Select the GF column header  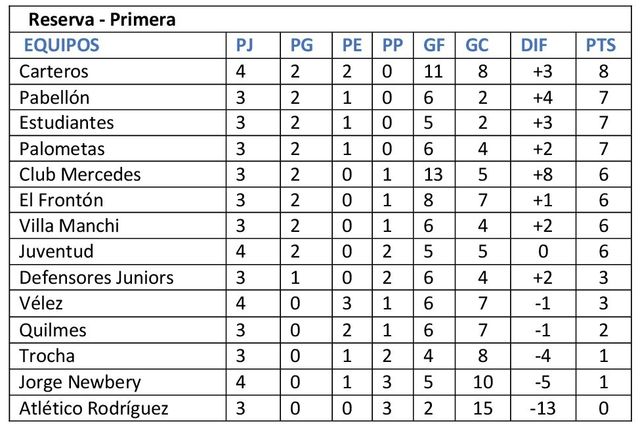[434, 45]
